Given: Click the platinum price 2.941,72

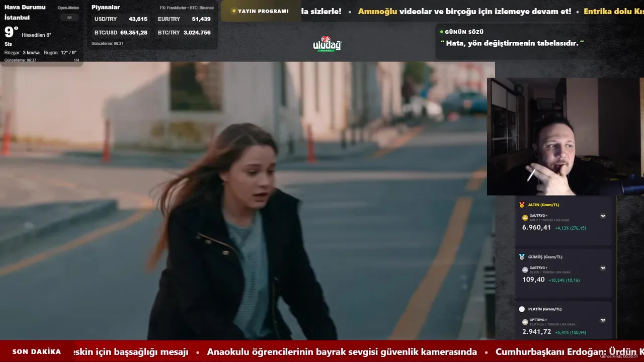Looking at the screenshot, I should (536, 332).
